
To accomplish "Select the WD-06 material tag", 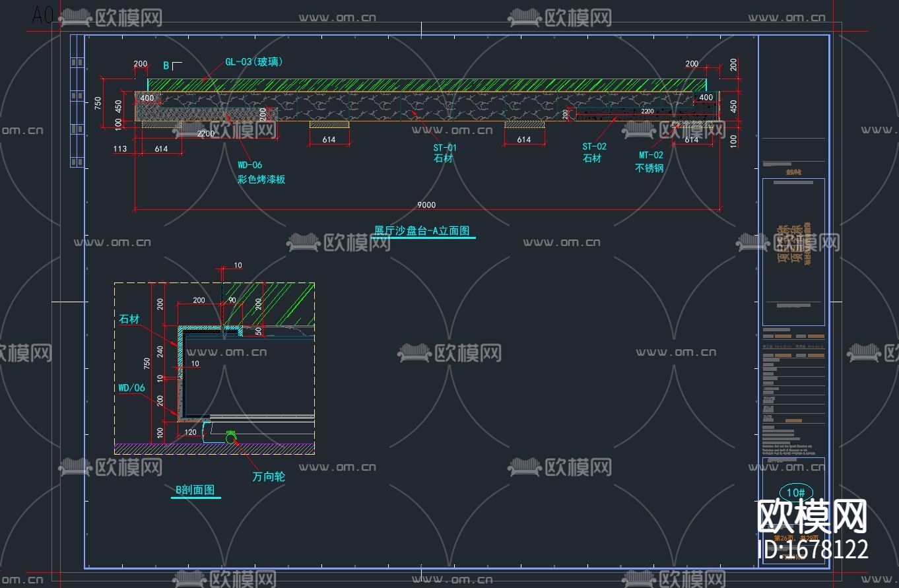I will pos(250,165).
